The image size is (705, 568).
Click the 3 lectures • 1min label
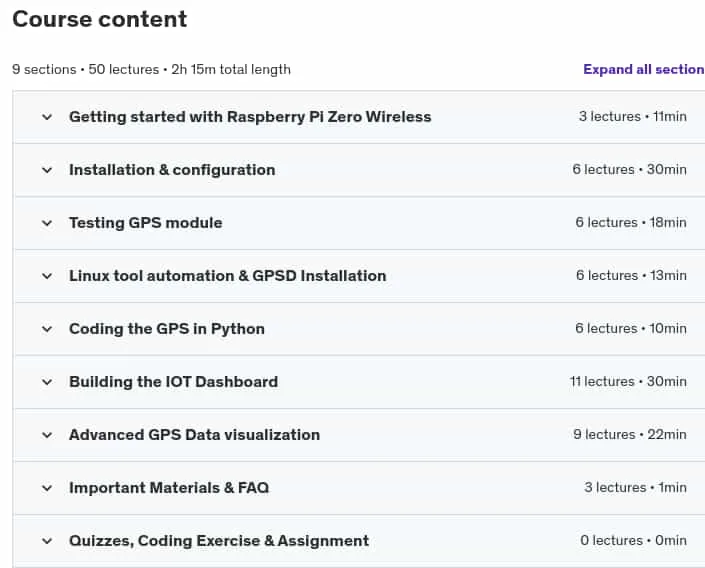pyautogui.click(x=635, y=487)
